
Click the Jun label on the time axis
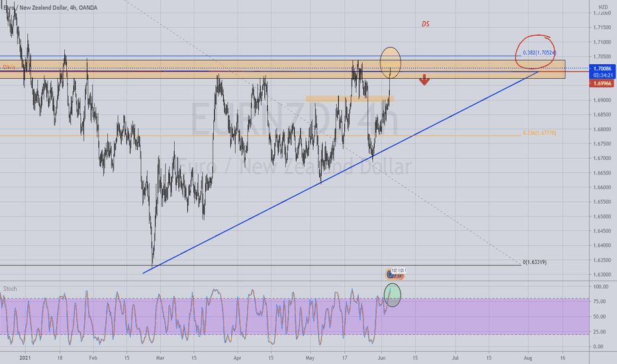[381, 357]
